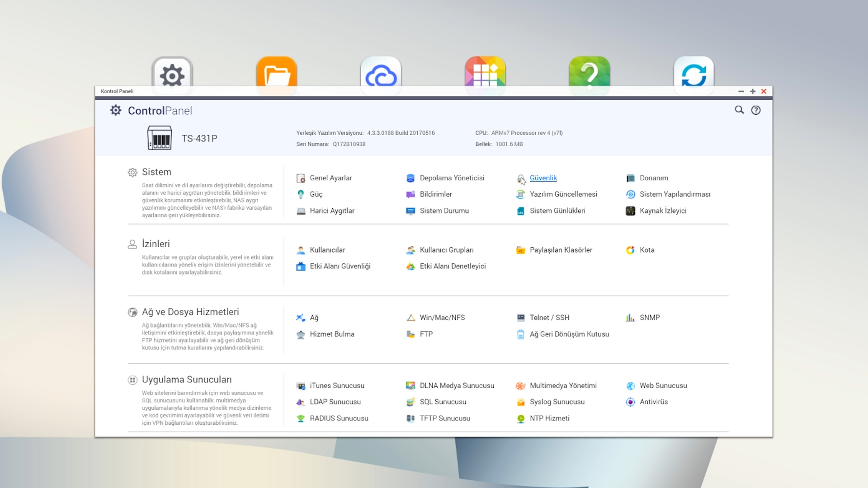
Task: Open Etki Alanı Güvenliği icon
Action: point(301,267)
